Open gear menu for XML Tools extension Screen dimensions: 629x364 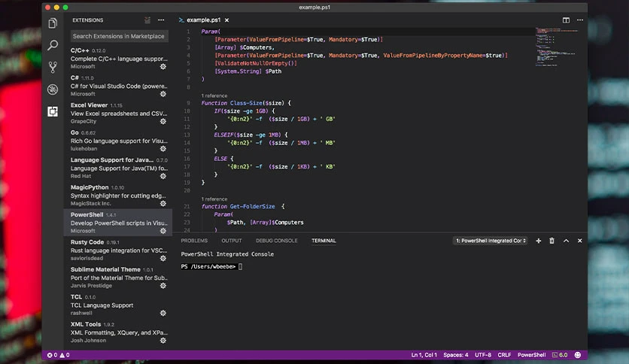click(163, 341)
